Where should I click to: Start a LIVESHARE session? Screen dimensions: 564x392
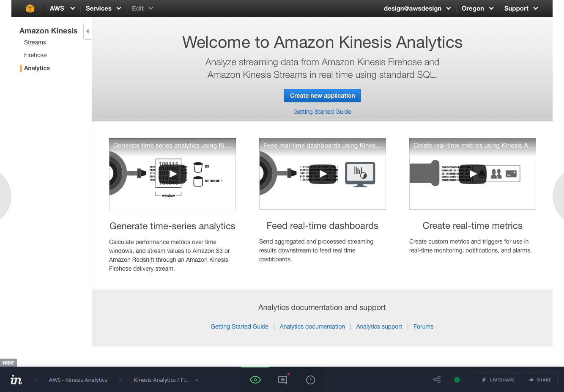tap(498, 380)
